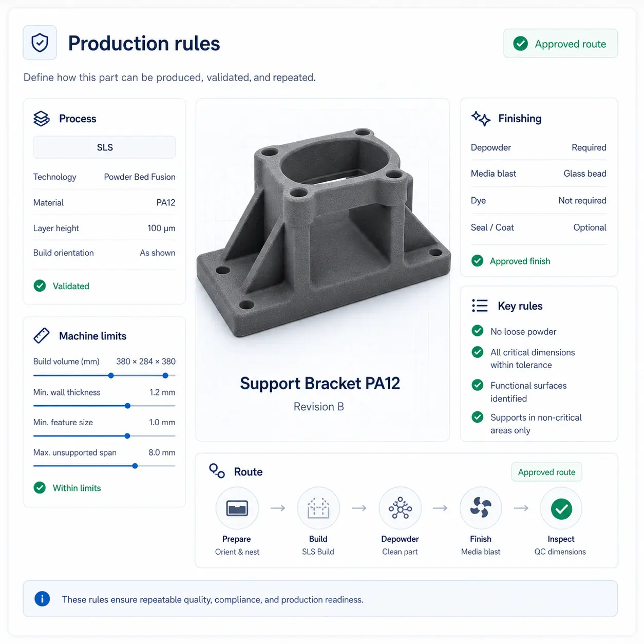Click the QC dimensions caption
The height and width of the screenshot is (644, 644).
point(560,552)
